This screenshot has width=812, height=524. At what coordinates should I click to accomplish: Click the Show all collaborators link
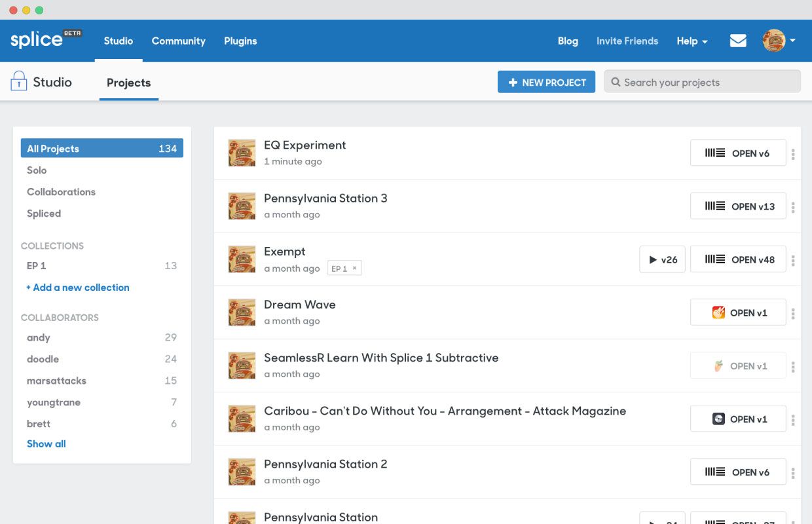(46, 443)
